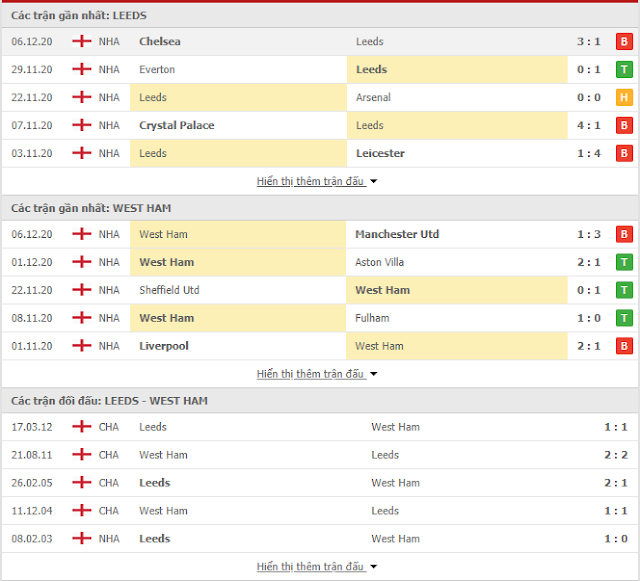Click the 2 : 2 score of 21.08.11 match

tap(616, 455)
